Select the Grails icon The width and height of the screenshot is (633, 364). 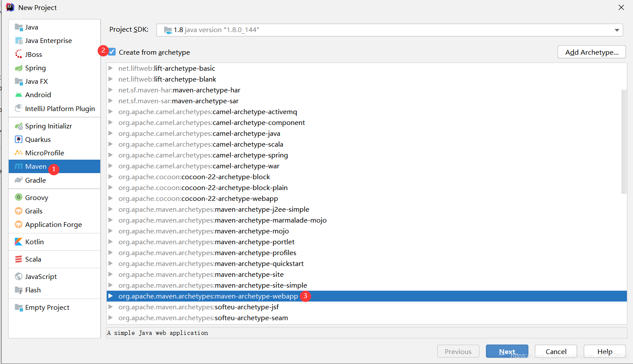click(19, 211)
